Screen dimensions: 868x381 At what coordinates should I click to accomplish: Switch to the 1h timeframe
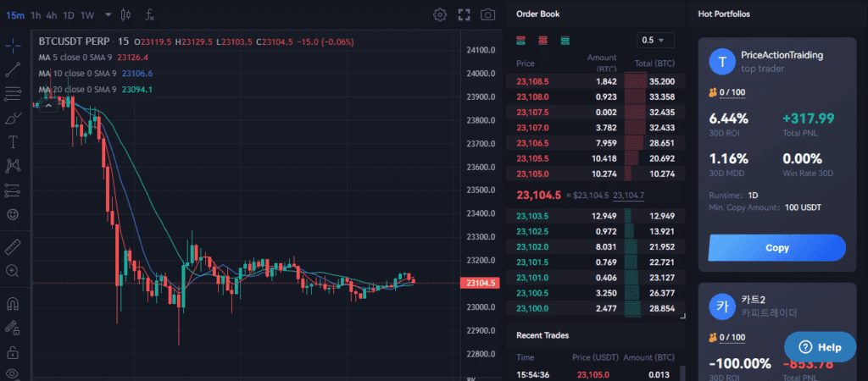(36, 15)
